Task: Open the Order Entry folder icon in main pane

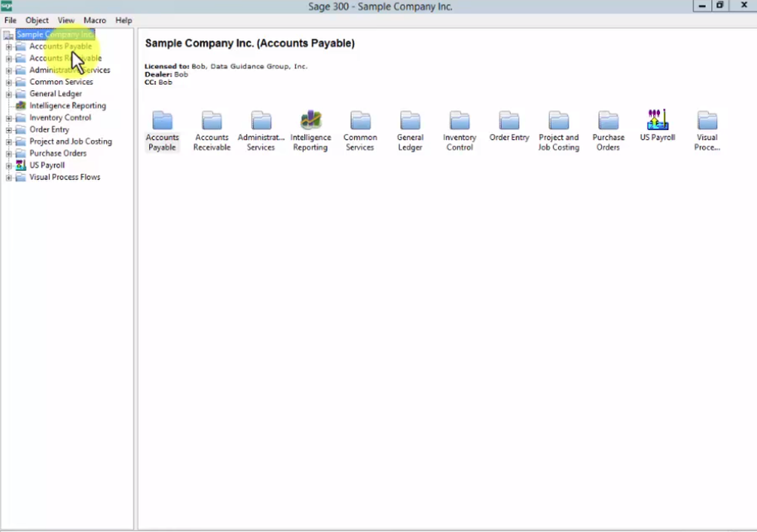Action: click(x=509, y=120)
